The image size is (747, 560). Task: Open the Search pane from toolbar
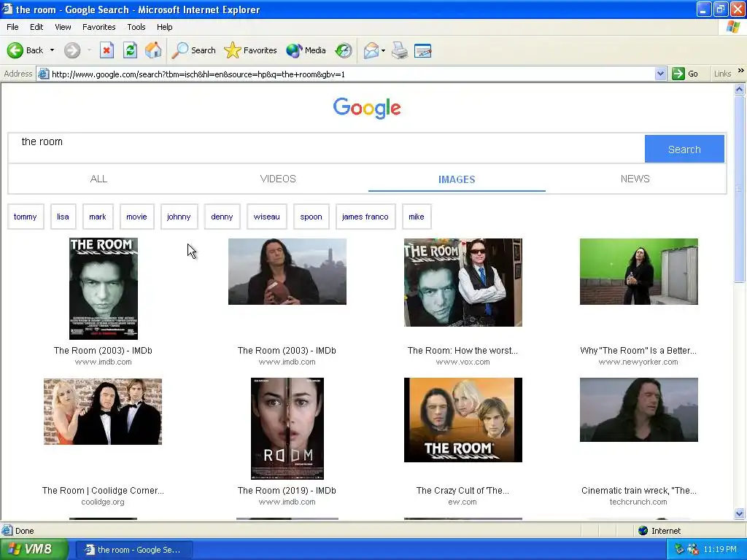point(193,50)
